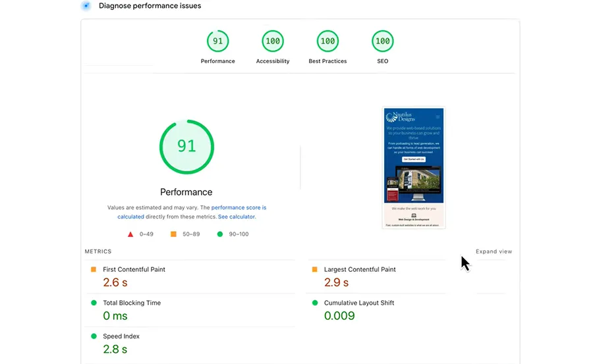The height and width of the screenshot is (364, 593).
Task: Select the Total Blocking Time metric
Action: (132, 303)
